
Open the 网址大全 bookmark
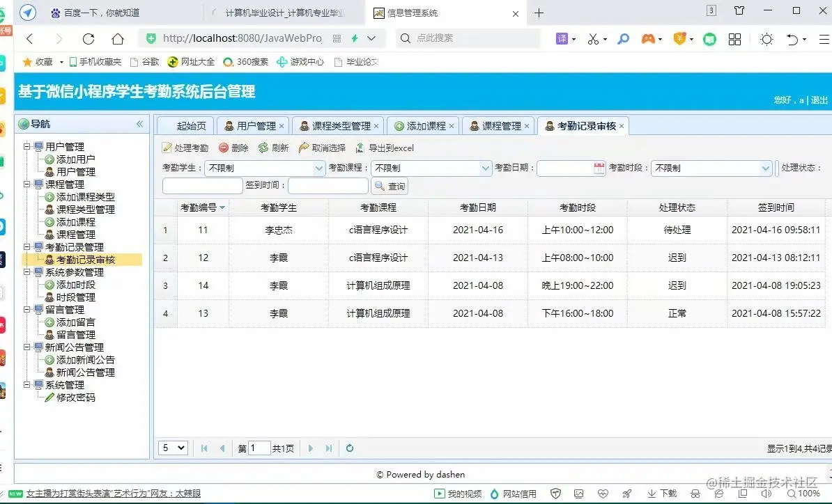[191, 62]
